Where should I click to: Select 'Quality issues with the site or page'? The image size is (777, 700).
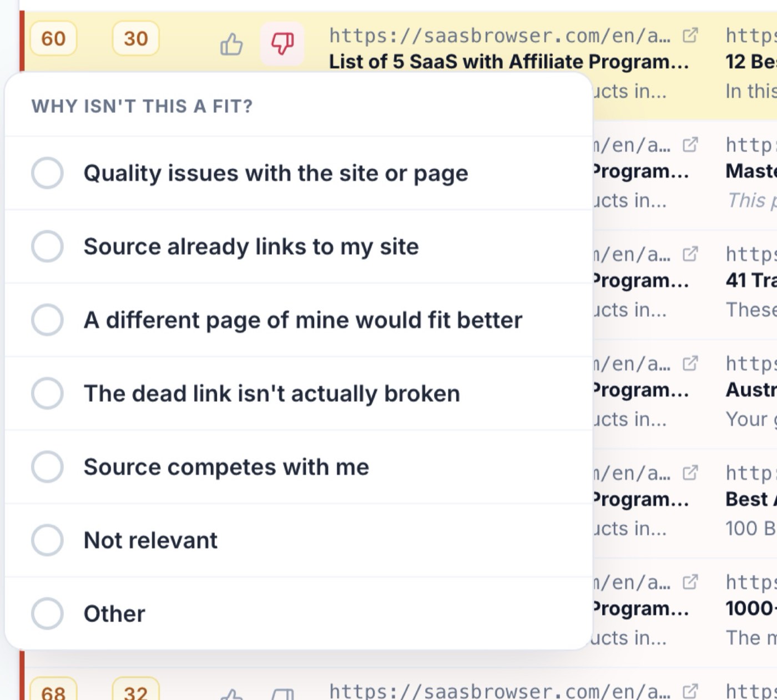299,173
